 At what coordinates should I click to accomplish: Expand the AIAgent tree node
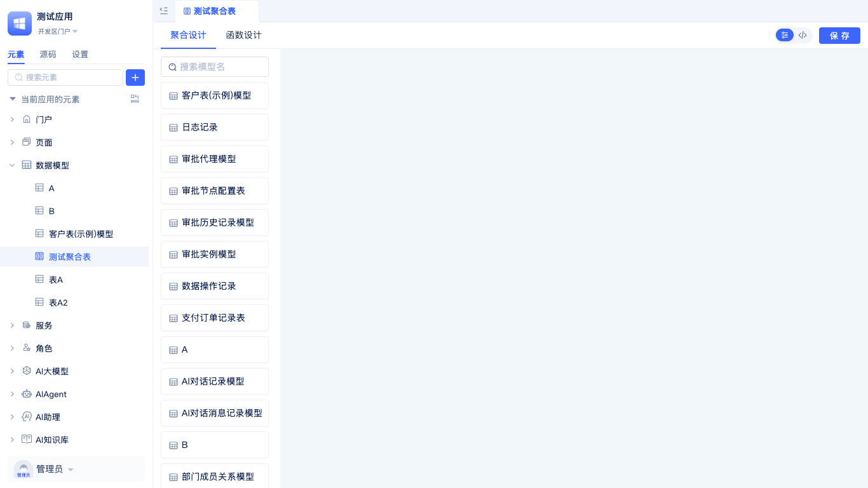(12, 394)
